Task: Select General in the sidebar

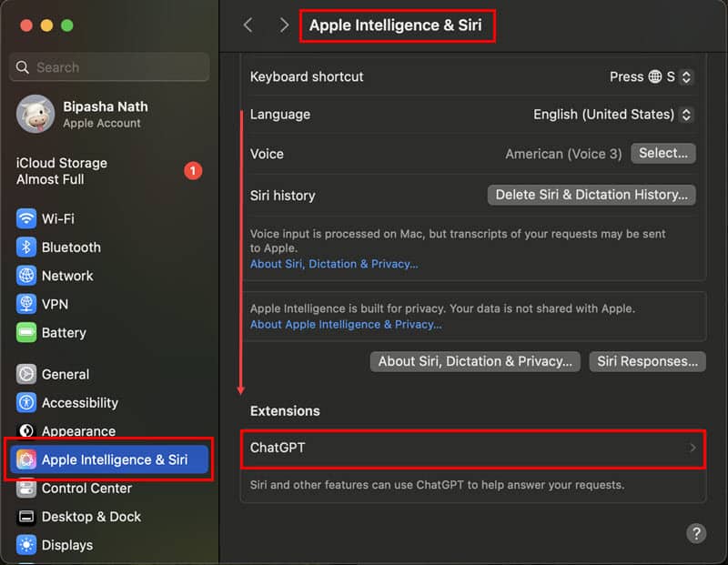Action: click(x=65, y=374)
